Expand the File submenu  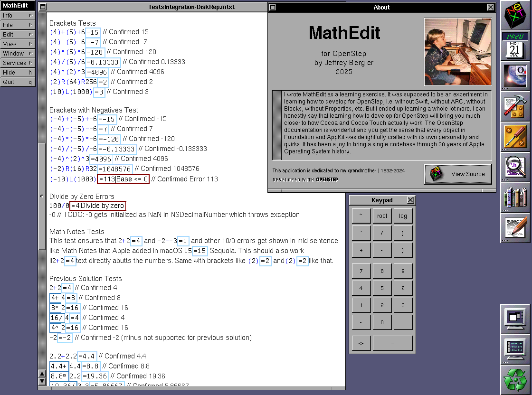18,25
